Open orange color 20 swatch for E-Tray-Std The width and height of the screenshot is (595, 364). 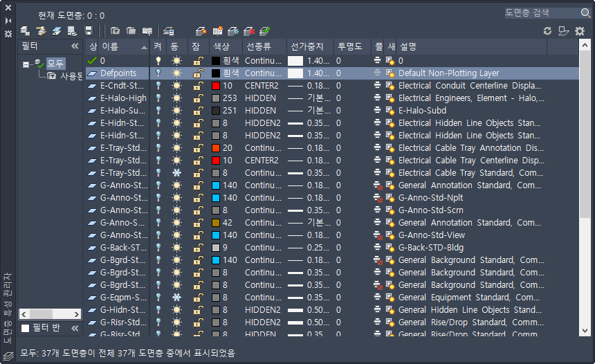pos(216,148)
